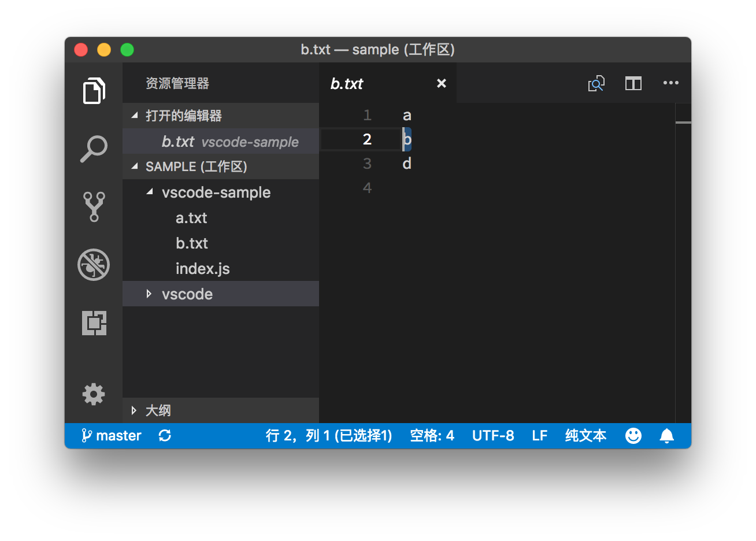Open the Extensions view

tap(94, 323)
